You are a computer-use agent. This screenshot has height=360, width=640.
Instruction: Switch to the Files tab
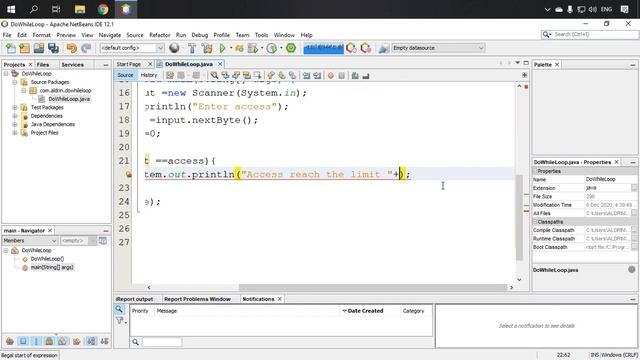pyautogui.click(x=43, y=64)
